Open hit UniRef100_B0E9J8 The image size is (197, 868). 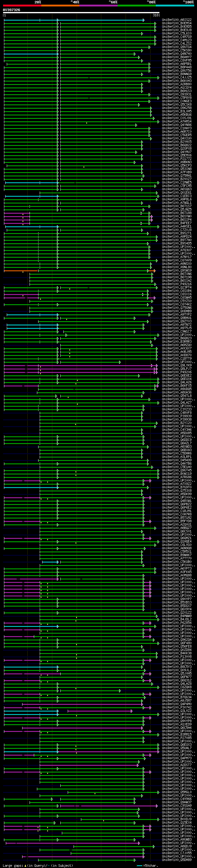click(177, 30)
